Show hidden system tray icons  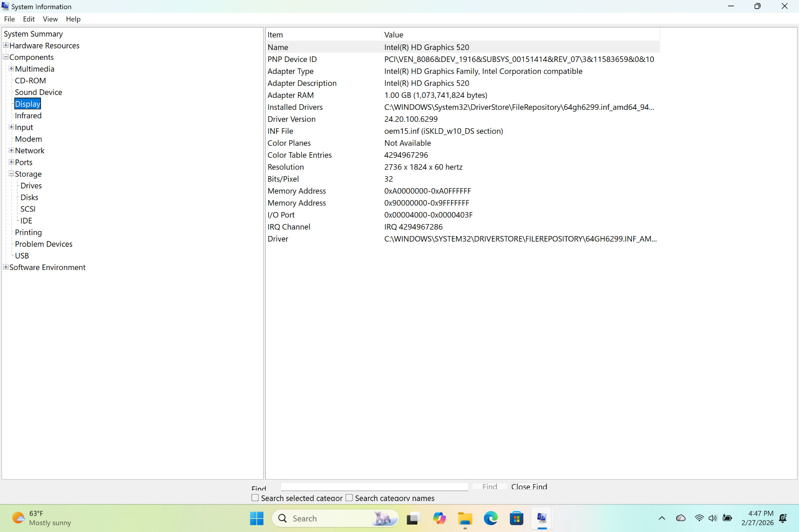(662, 519)
